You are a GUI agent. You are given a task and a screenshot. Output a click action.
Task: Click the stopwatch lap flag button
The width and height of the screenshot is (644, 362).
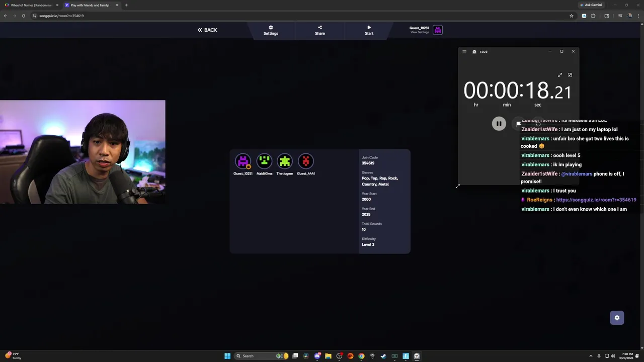(x=518, y=124)
